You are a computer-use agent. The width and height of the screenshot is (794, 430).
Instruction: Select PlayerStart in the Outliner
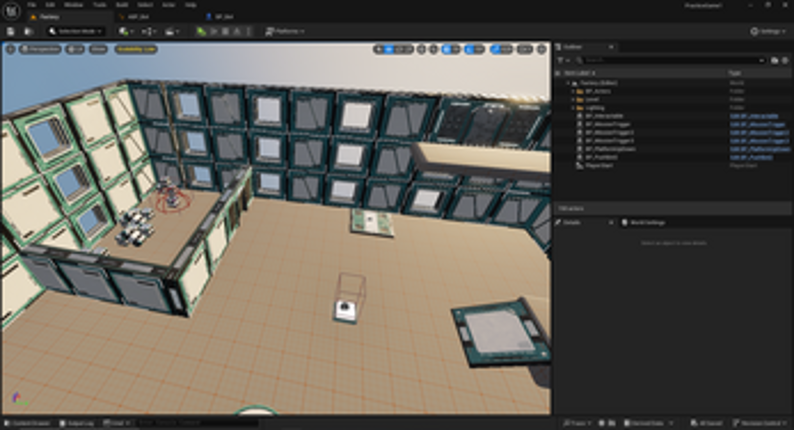tap(600, 166)
